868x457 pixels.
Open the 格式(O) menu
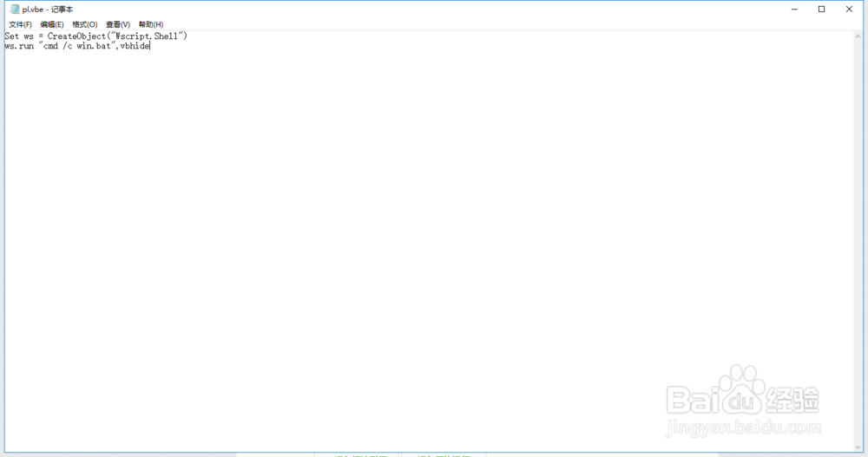pos(85,24)
